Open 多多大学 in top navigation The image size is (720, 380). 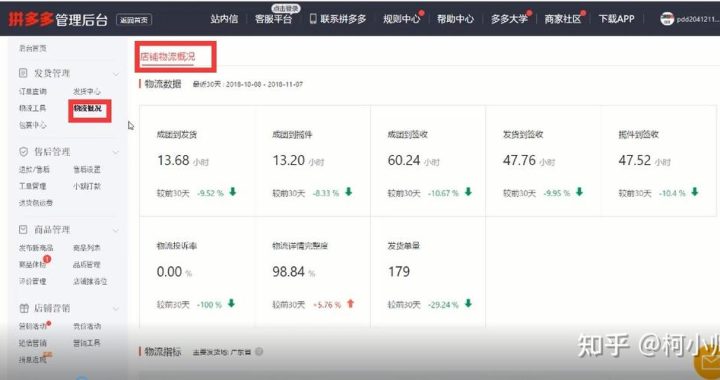[509, 19]
